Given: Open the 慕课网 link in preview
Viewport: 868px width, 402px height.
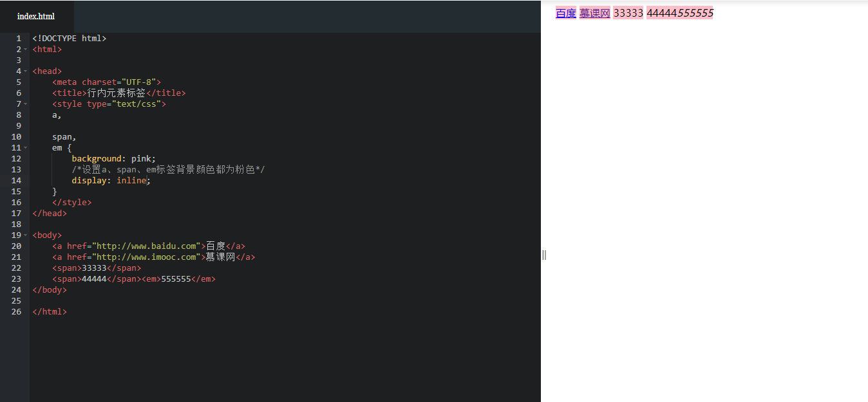Looking at the screenshot, I should coord(595,13).
